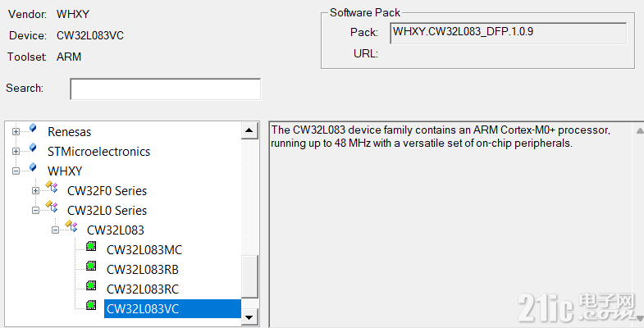Screen dimensions: 644x328
Task: Select the Renesas vendor cube icon
Action: (x=33, y=128)
